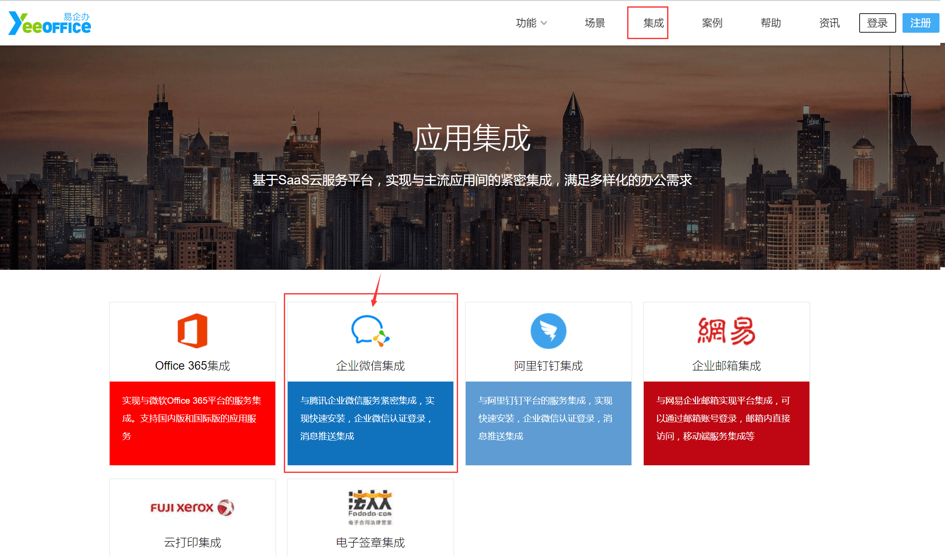The image size is (945, 560).
Task: Click the Office 365 orange logo icon
Action: click(192, 331)
